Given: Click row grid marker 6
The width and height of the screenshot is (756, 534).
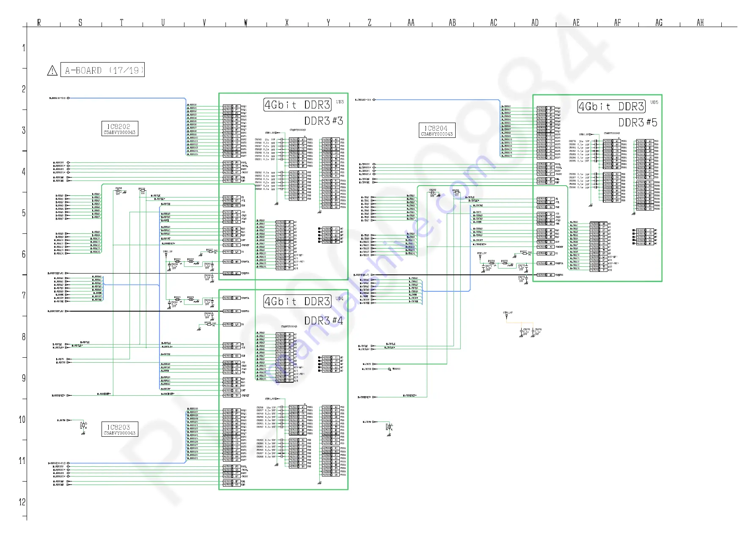Looking at the screenshot, I should coord(24,254).
